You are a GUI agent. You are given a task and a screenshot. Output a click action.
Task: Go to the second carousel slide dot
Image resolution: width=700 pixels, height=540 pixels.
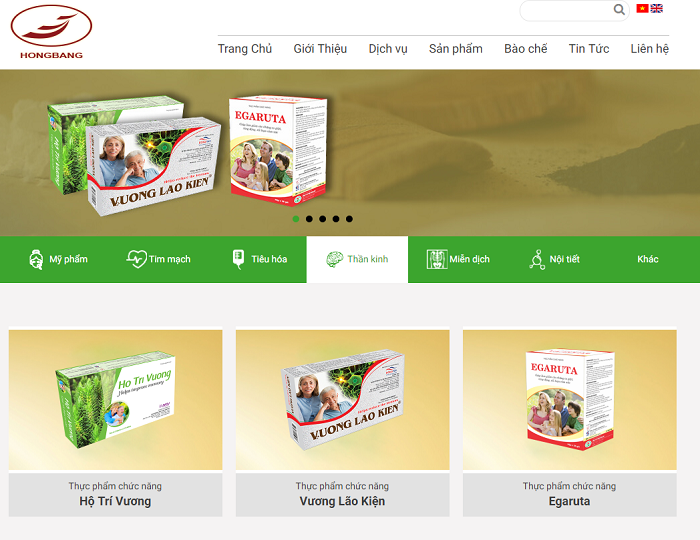[x=309, y=219]
